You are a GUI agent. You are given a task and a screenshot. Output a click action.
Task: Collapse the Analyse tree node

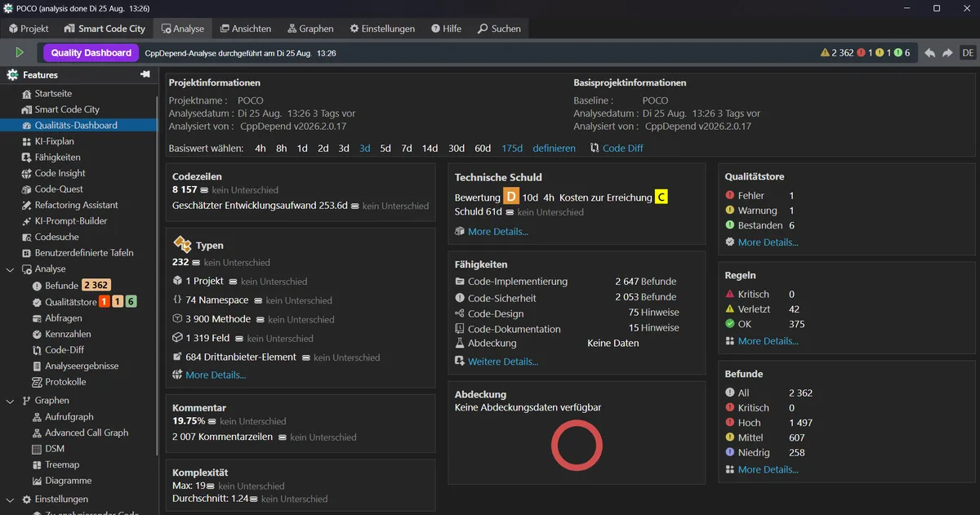click(10, 269)
